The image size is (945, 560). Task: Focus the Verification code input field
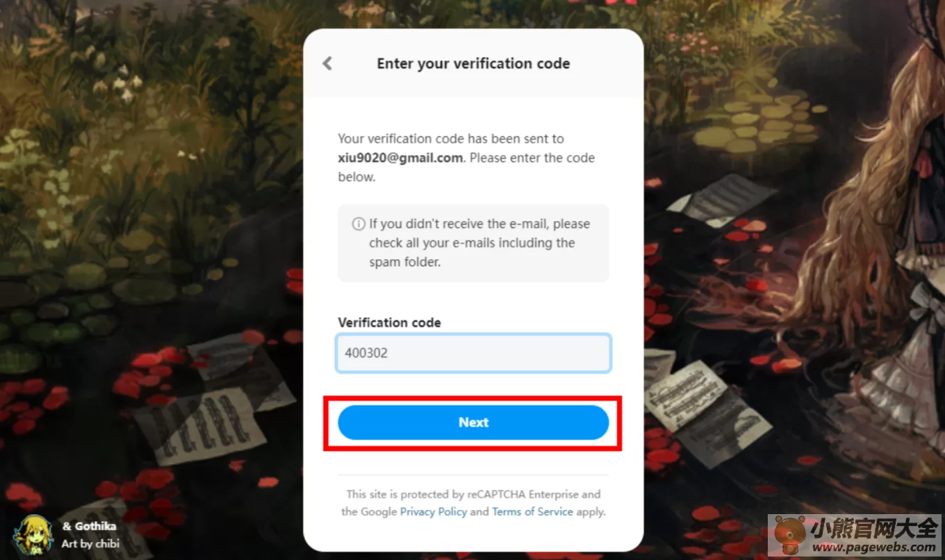coord(473,353)
